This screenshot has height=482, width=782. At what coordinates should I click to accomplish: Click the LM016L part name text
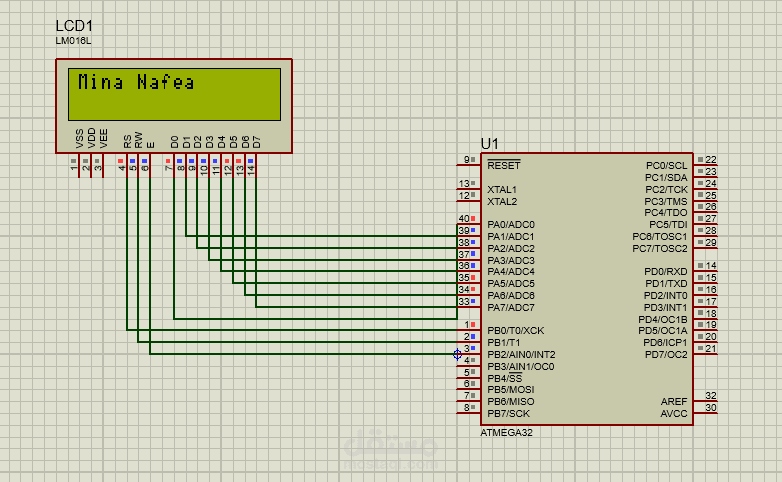coord(73,41)
